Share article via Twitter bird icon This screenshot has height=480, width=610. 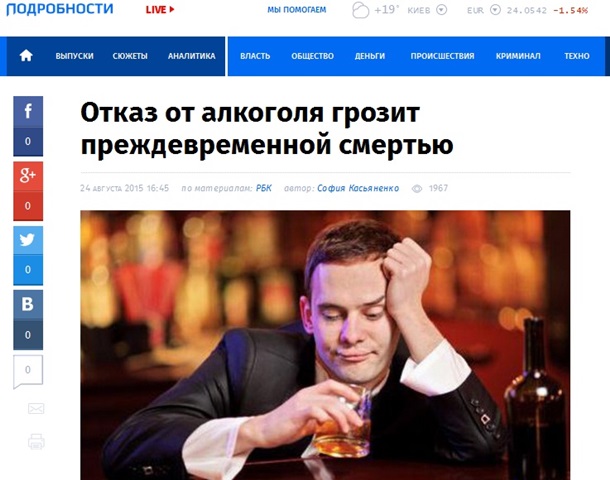tap(28, 240)
